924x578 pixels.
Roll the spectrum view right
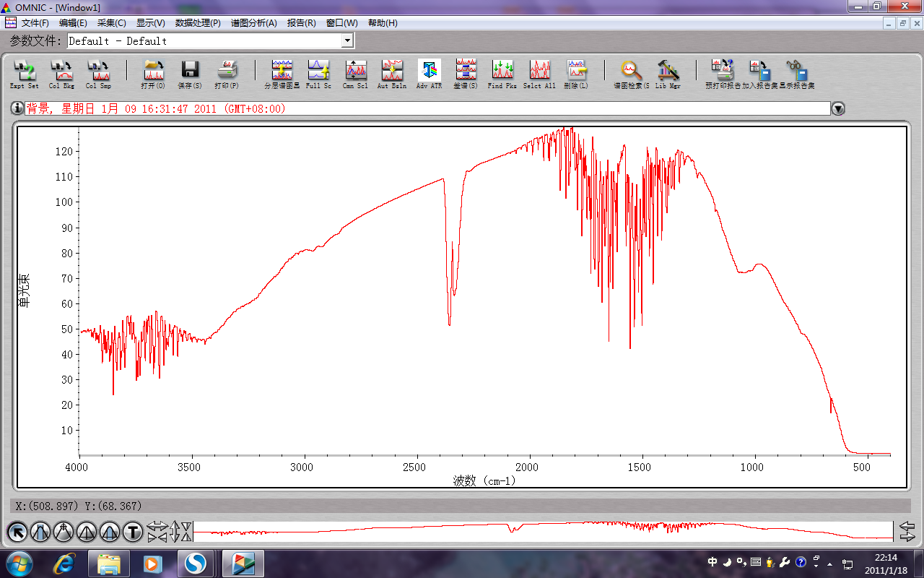pos(907,538)
